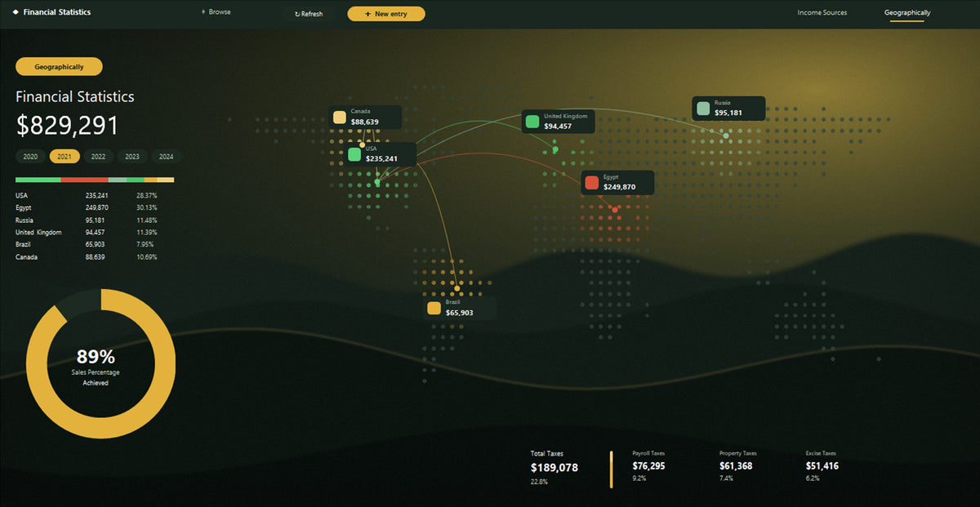Click Russia pale green swatch on map
This screenshot has width=980, height=507.
(703, 109)
